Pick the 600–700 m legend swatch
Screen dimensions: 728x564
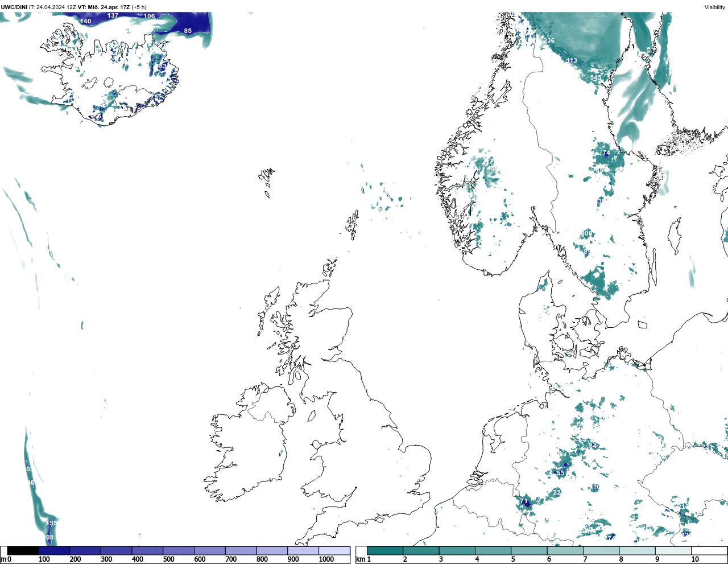point(209,551)
